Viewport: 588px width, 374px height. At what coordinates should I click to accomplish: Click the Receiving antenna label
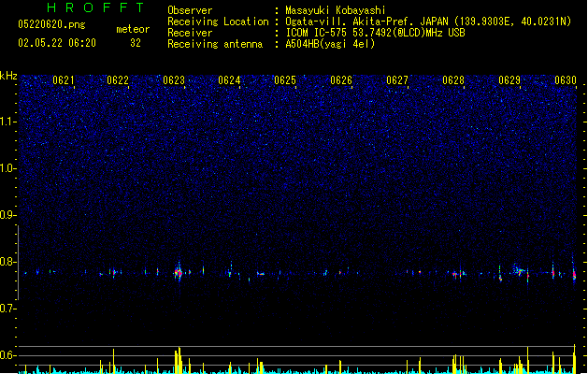pyautogui.click(x=215, y=44)
